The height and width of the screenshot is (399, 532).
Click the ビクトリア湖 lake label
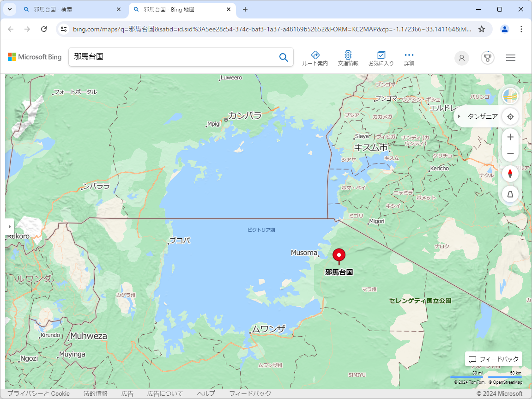[261, 230]
